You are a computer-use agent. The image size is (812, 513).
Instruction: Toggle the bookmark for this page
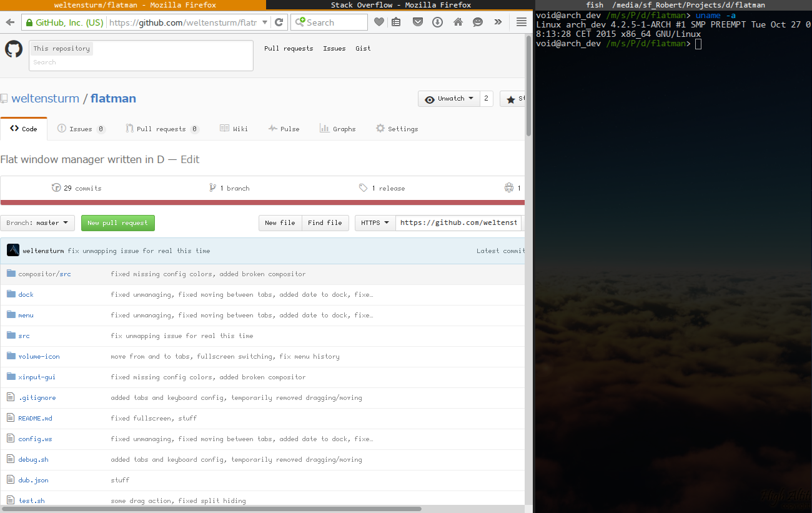coord(379,22)
